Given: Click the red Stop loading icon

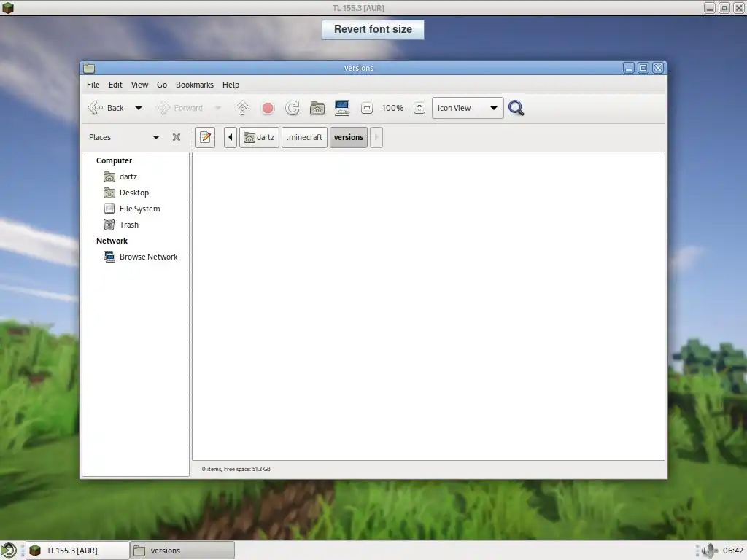Looking at the screenshot, I should (x=268, y=108).
